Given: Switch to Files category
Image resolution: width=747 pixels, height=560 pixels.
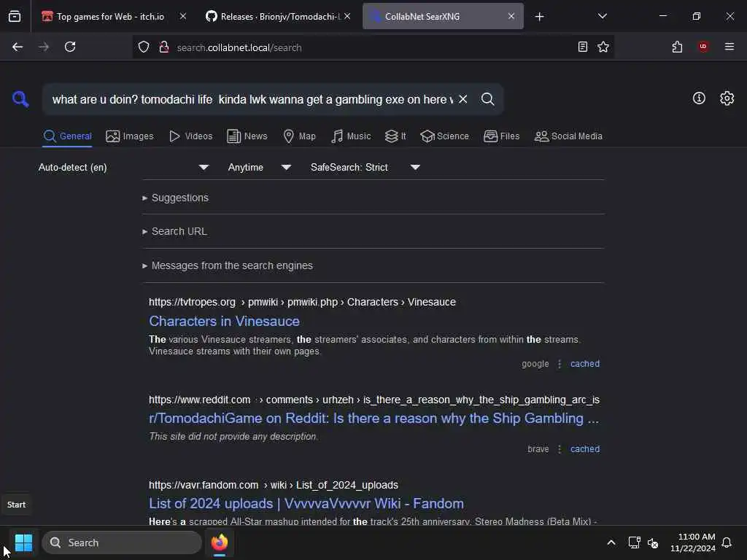Looking at the screenshot, I should tap(501, 136).
